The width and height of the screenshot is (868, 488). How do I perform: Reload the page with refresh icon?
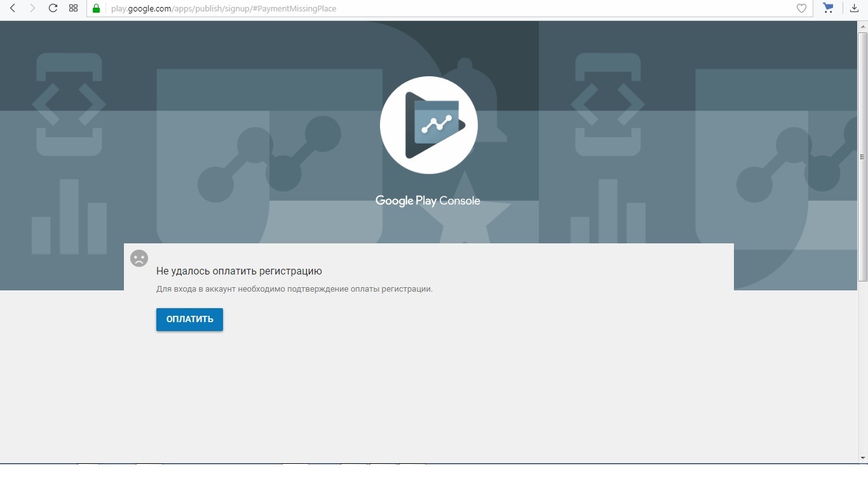(x=53, y=8)
